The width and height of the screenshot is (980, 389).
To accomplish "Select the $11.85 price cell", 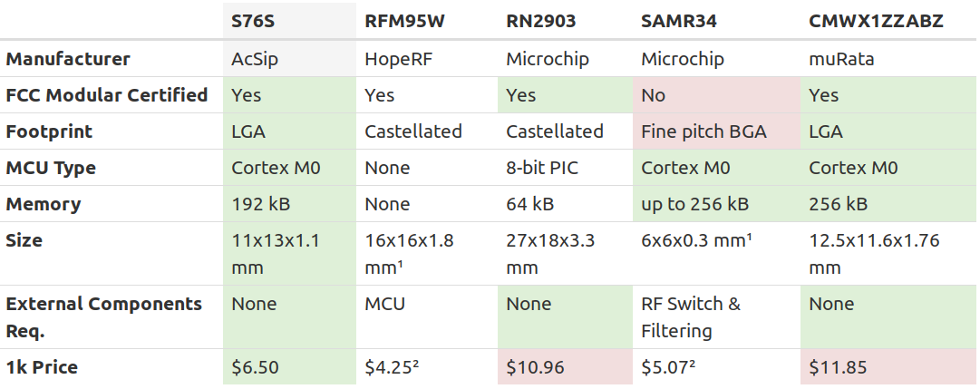I will (x=888, y=367).
